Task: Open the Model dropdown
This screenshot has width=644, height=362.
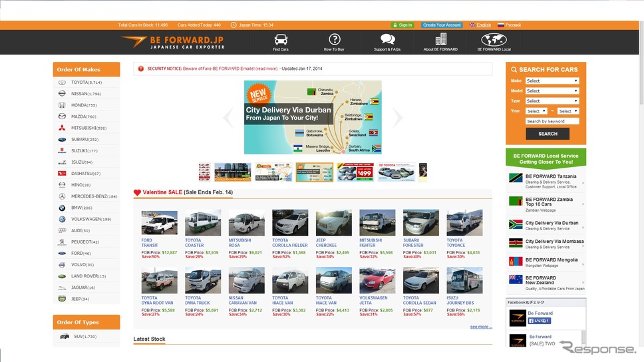Action: point(552,90)
